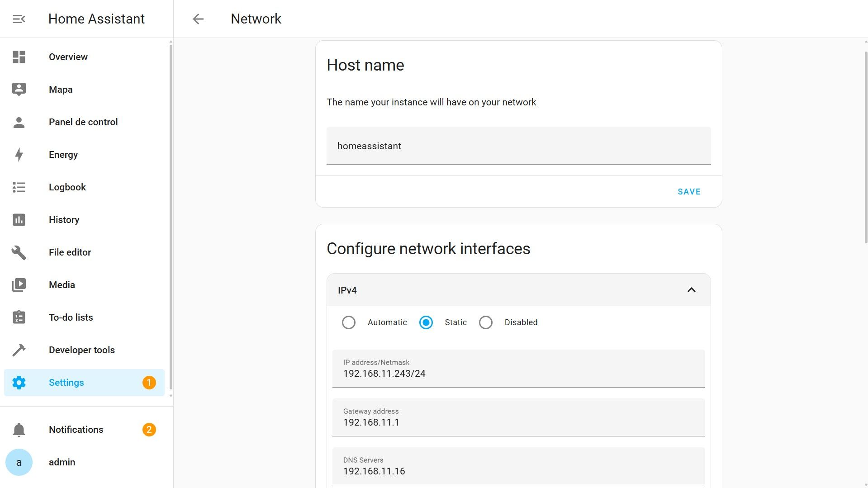Open the Energy lightning bolt icon
The height and width of the screenshot is (488, 868).
pos(19,155)
